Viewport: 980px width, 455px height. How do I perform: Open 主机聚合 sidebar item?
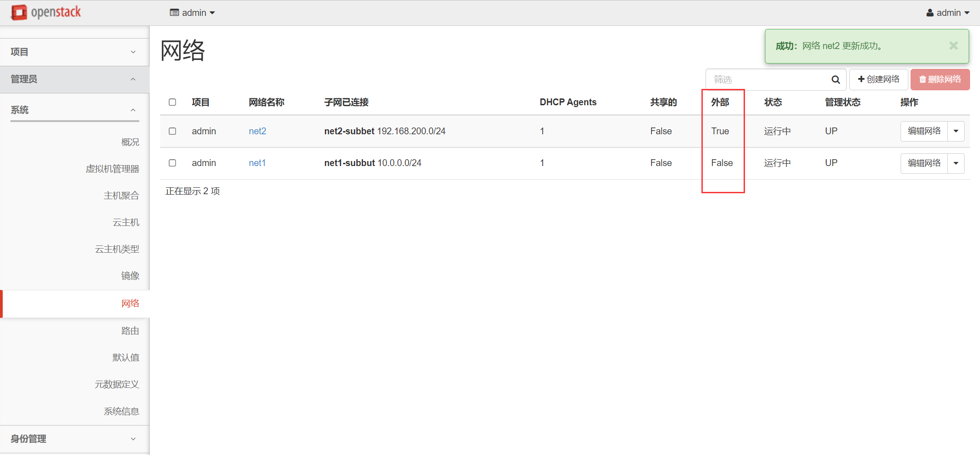tap(121, 196)
